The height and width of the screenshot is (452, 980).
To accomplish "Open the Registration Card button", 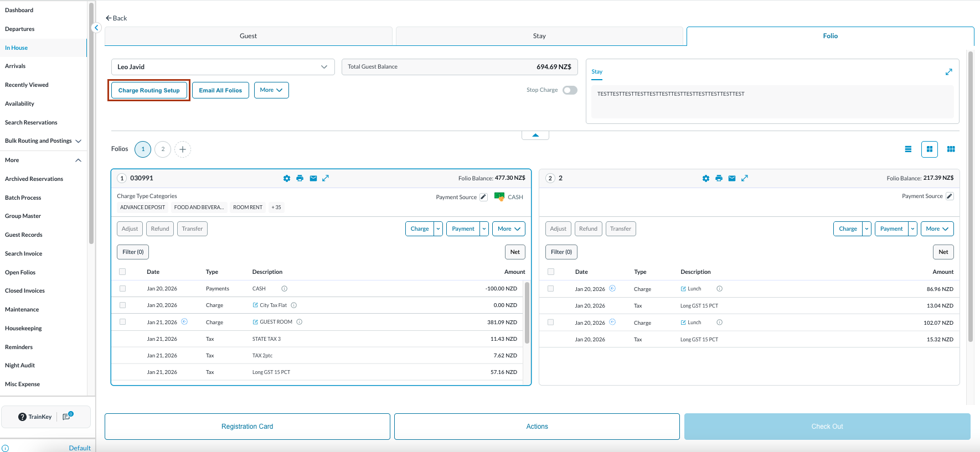I will [x=247, y=427].
